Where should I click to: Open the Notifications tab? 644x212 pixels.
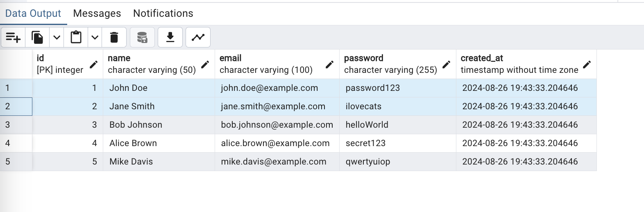point(163,14)
